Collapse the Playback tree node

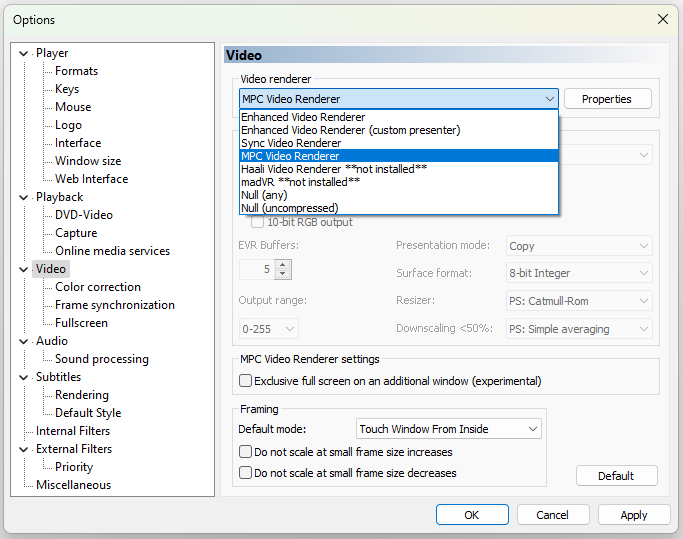24,197
